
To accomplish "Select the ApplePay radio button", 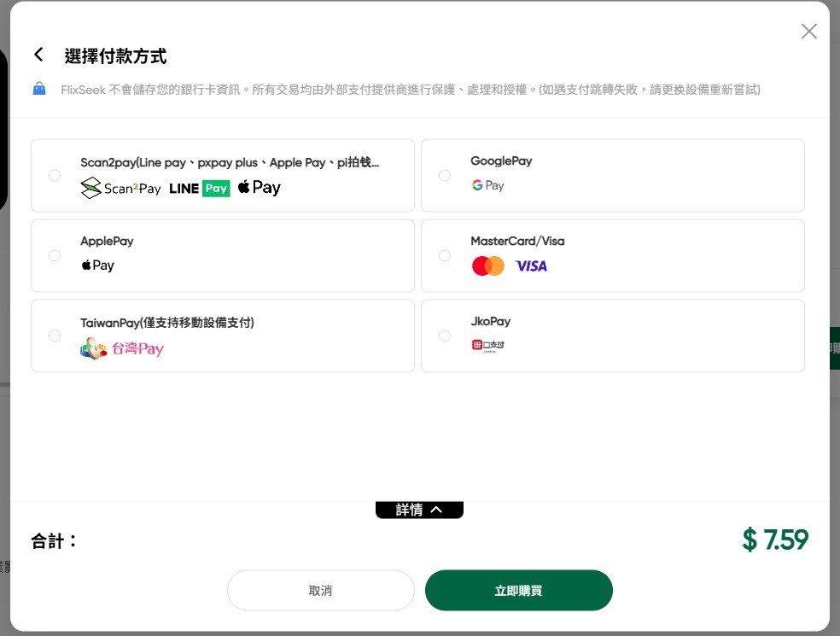I will (55, 255).
